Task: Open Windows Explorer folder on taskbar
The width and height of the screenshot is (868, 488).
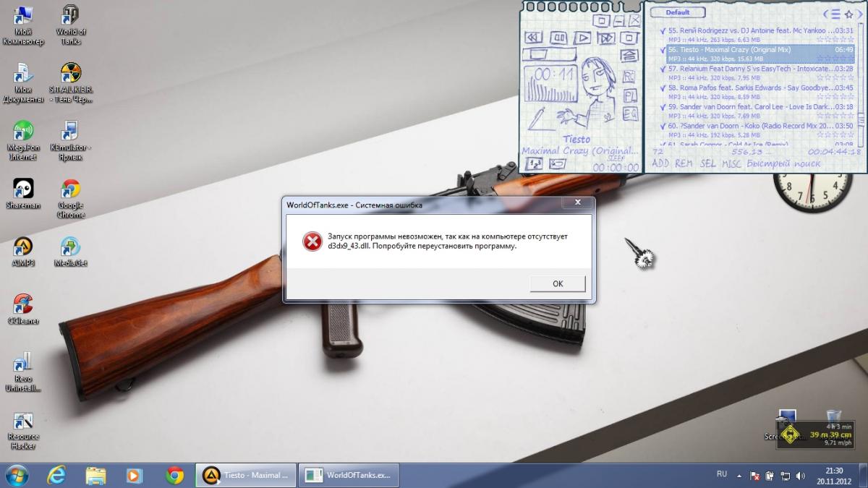Action: [x=95, y=475]
